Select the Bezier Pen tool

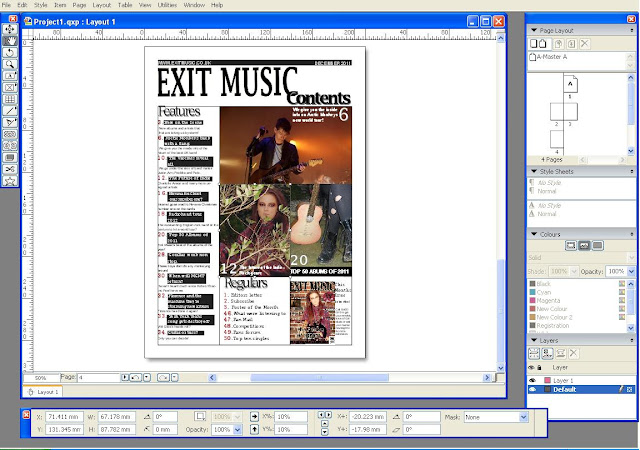pyautogui.click(x=10, y=123)
